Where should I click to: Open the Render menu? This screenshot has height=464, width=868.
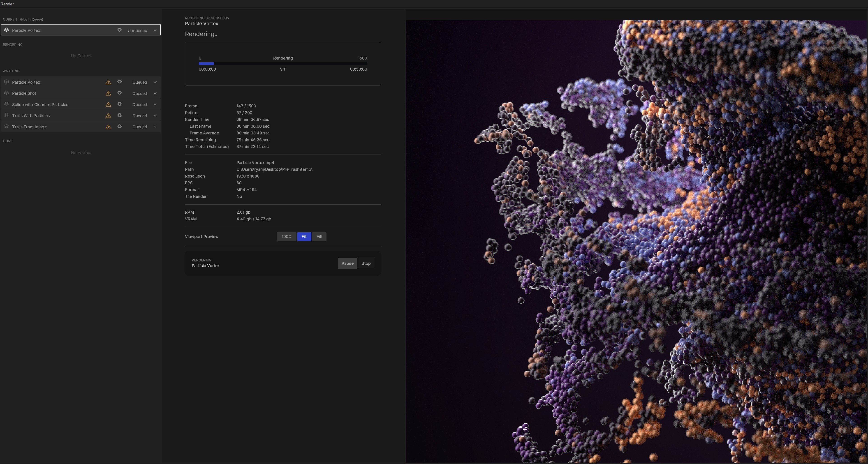7,4
